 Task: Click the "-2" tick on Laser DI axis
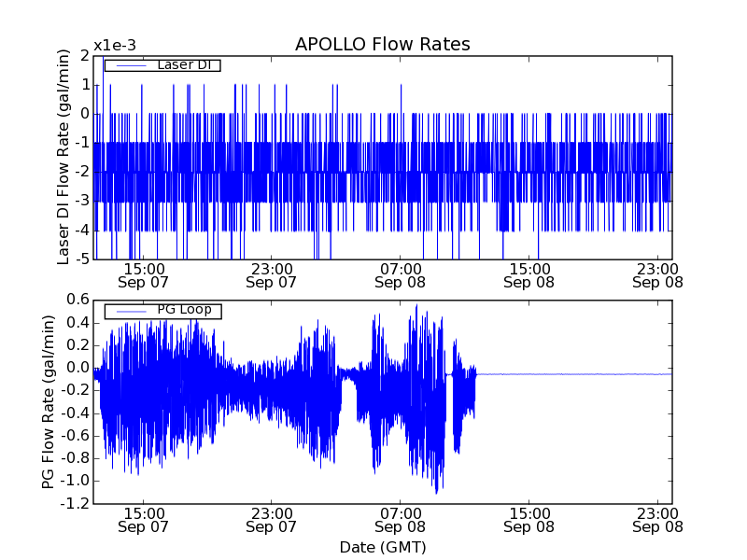coord(82,172)
